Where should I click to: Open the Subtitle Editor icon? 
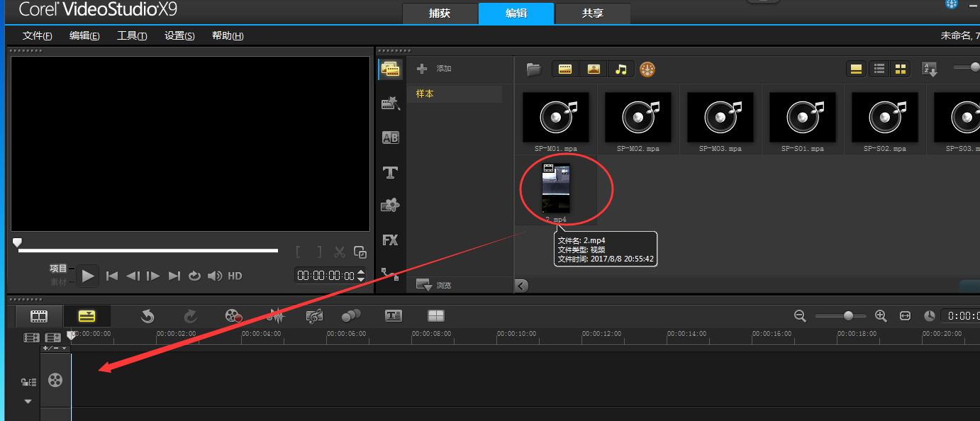394,316
